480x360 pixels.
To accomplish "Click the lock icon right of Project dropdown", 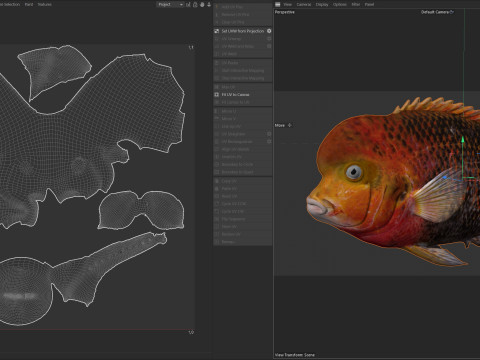I will [195, 4].
